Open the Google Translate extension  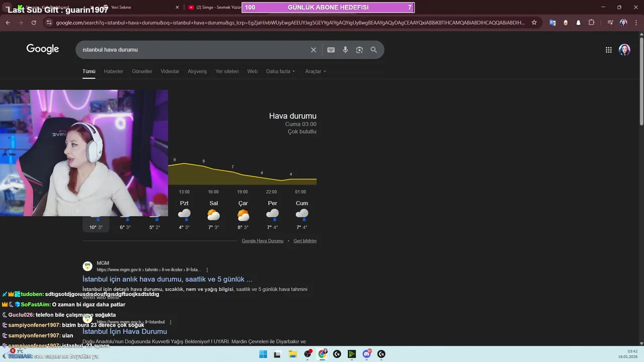[x=552, y=23]
